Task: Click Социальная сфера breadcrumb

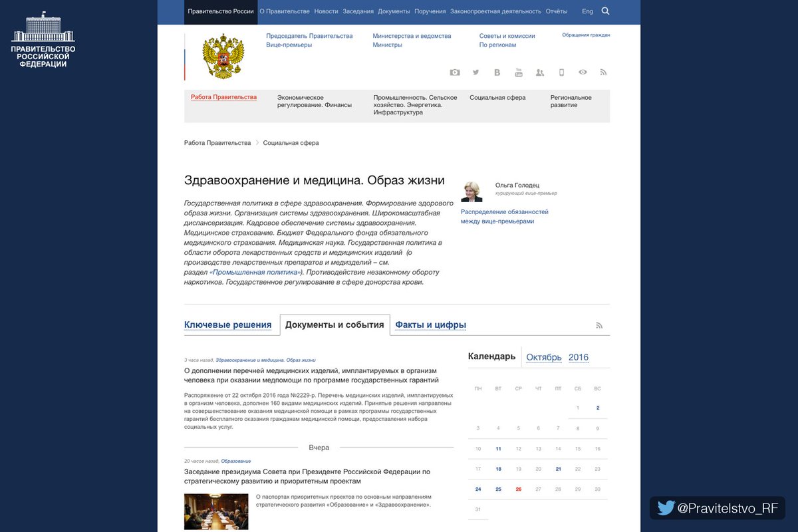Action: pyautogui.click(x=291, y=143)
